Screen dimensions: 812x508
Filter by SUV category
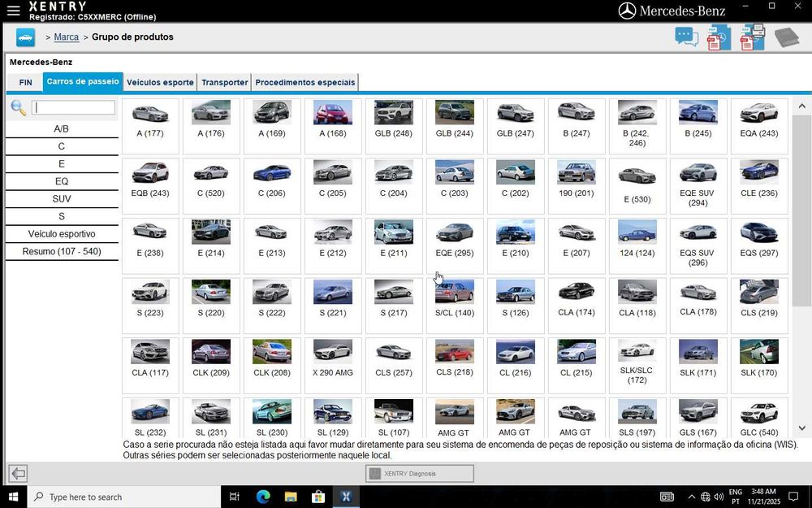[62, 198]
